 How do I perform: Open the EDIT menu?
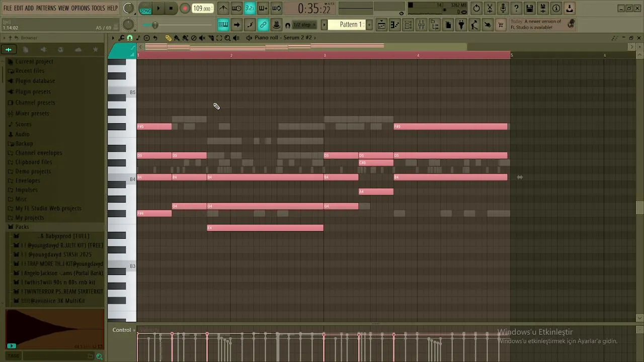click(19, 8)
